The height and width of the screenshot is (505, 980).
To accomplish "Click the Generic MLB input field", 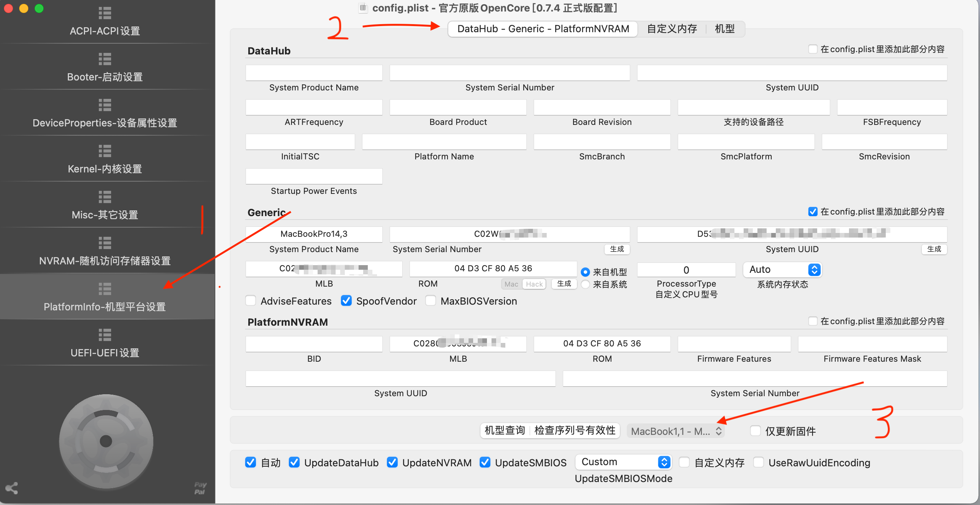I will pos(324,268).
